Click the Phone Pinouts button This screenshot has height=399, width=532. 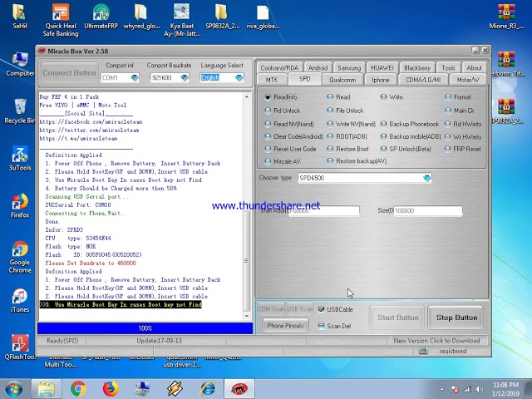tap(285, 326)
